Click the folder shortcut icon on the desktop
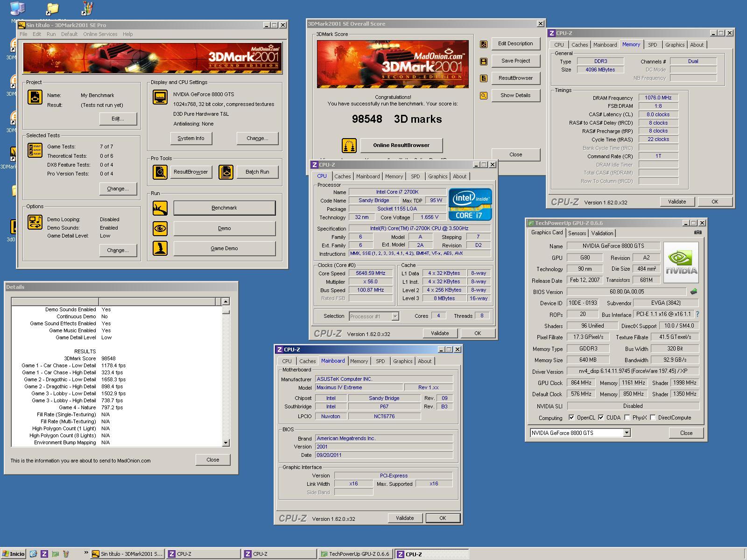 [52, 9]
